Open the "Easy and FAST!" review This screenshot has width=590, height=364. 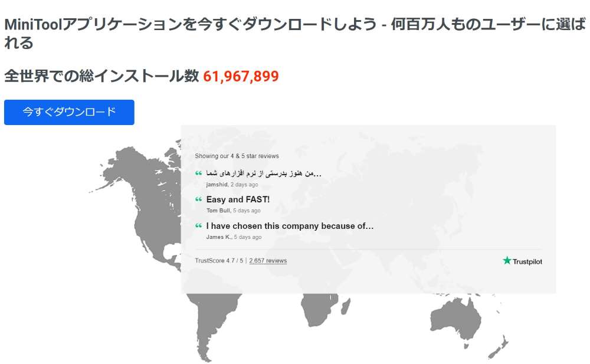[x=238, y=199]
